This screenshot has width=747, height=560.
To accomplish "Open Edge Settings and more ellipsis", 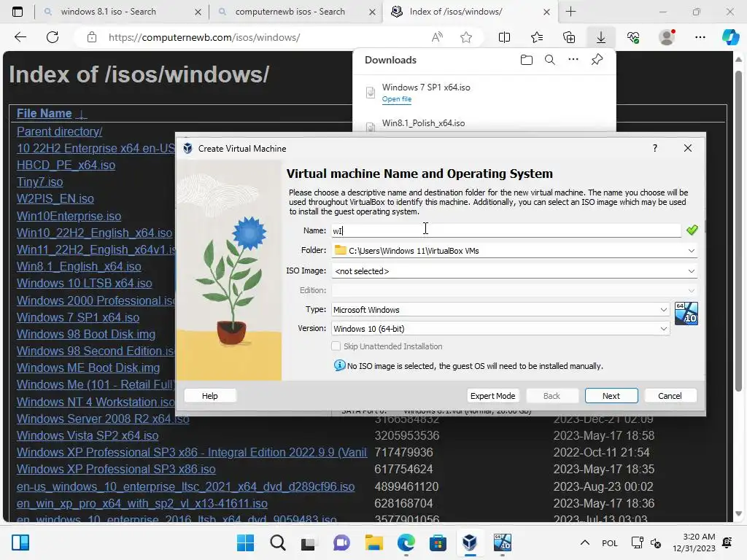I will 700,37.
